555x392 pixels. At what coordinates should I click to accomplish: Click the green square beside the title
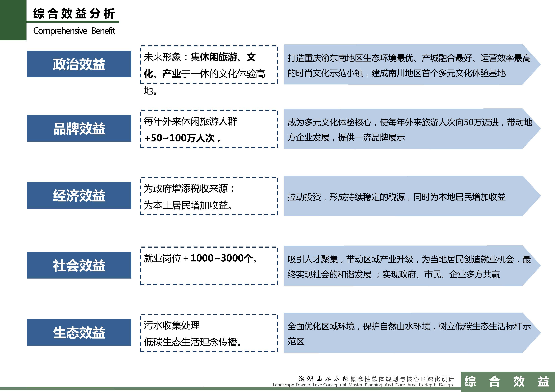[13, 20]
